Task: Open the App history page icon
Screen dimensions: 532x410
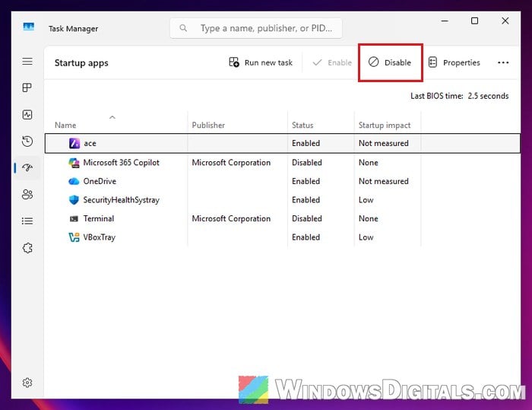Action: (x=27, y=141)
